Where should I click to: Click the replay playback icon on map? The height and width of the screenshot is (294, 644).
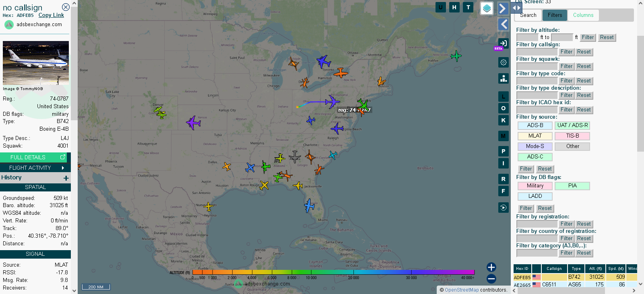point(504,208)
